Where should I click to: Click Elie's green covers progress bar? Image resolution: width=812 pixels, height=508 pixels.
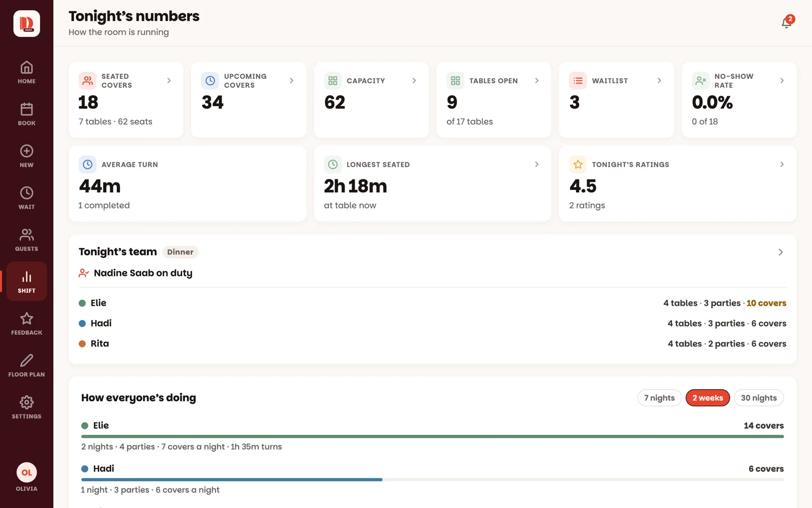tap(432, 436)
